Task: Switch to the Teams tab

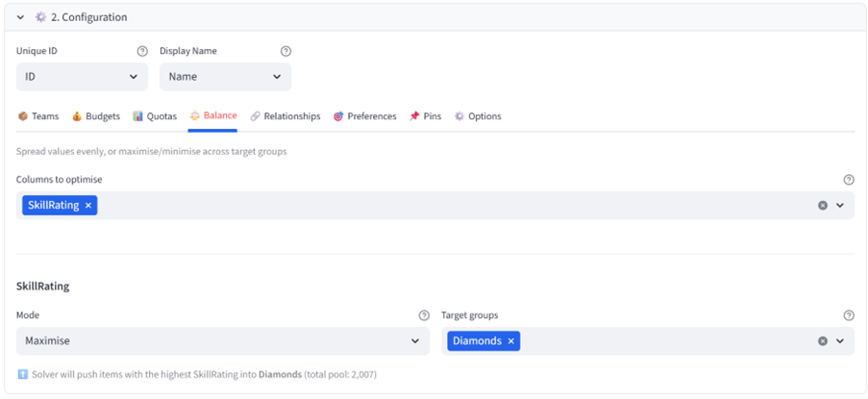Action: pyautogui.click(x=38, y=116)
